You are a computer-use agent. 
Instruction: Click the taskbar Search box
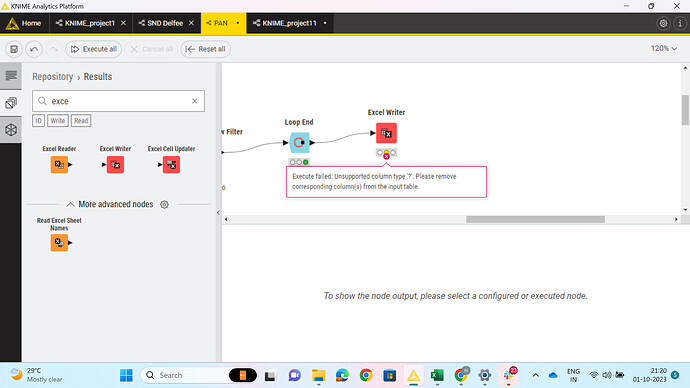[199, 375]
